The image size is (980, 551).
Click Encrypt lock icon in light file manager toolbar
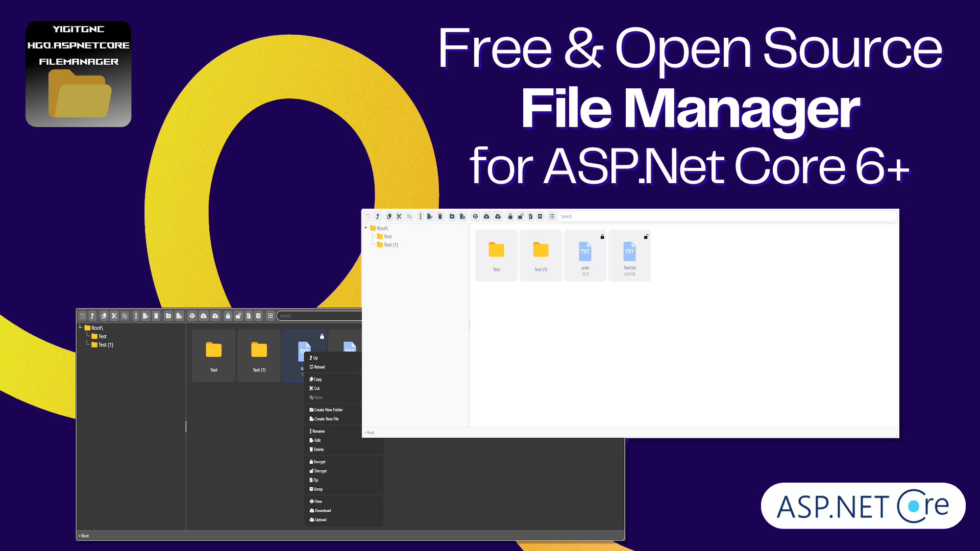click(x=510, y=216)
